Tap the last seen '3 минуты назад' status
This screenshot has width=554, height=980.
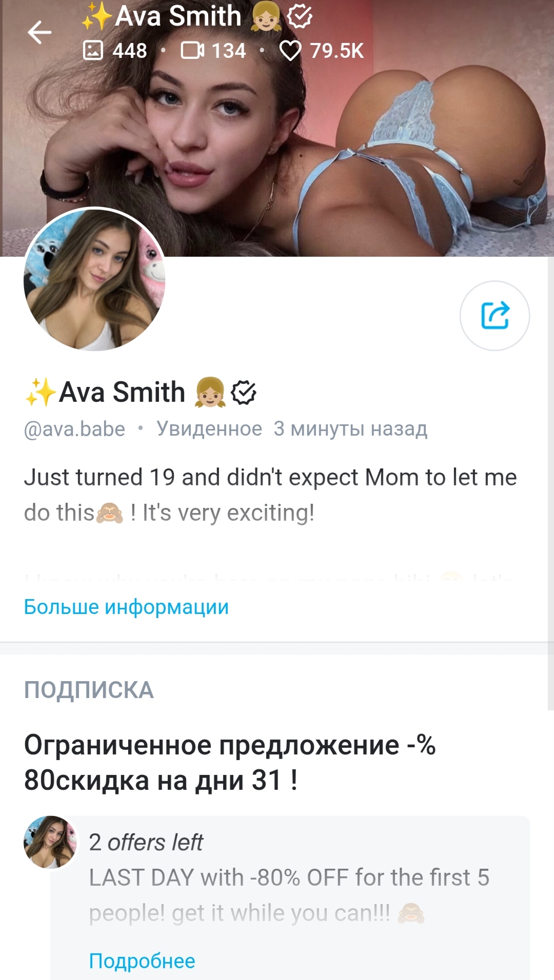pos(350,428)
